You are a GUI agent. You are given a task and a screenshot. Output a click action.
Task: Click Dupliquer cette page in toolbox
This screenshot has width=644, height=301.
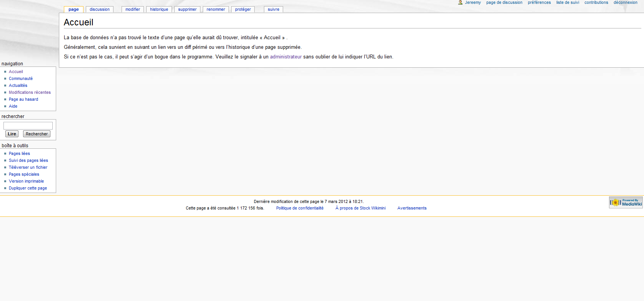click(x=28, y=188)
